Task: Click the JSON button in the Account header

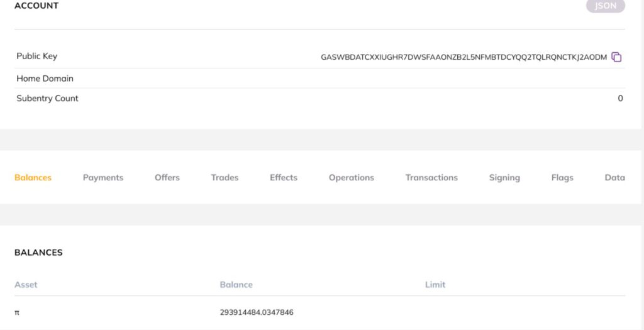Action: pyautogui.click(x=605, y=6)
